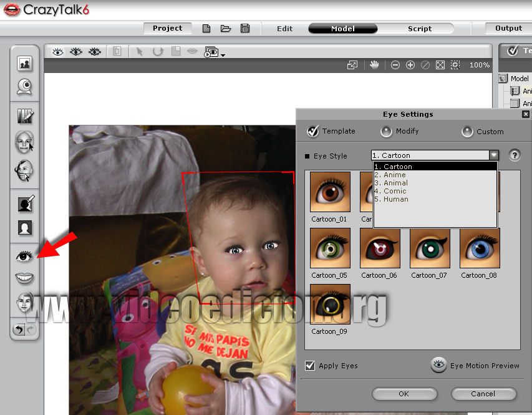The width and height of the screenshot is (532, 415).
Task: Click the Eye Style help question mark
Action: 515,155
